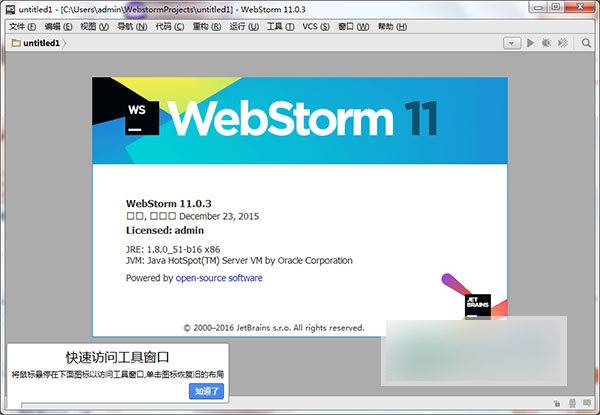Expand the untitled1 breadcrumb chevron
The height and width of the screenshot is (415, 600).
coord(66,44)
